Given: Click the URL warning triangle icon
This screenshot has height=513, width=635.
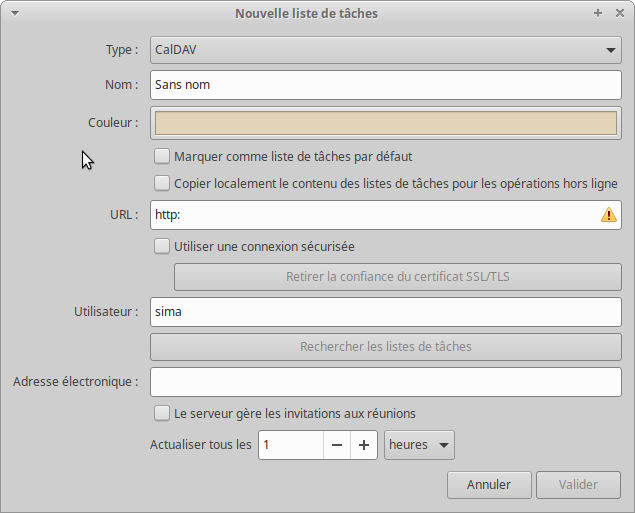Looking at the screenshot, I should click(608, 215).
